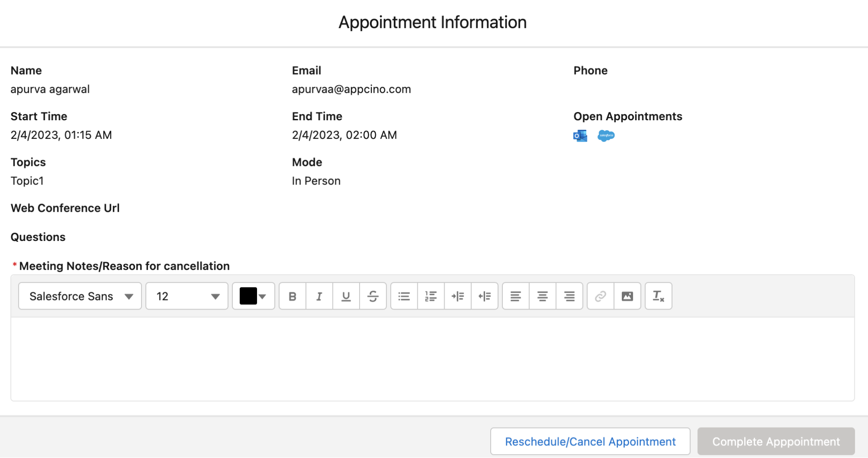This screenshot has height=458, width=868.
Task: Click into the meeting notes text area
Action: 432,359
